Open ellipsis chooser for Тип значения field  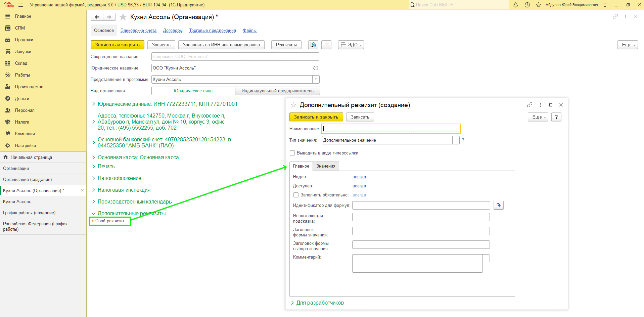(456, 140)
